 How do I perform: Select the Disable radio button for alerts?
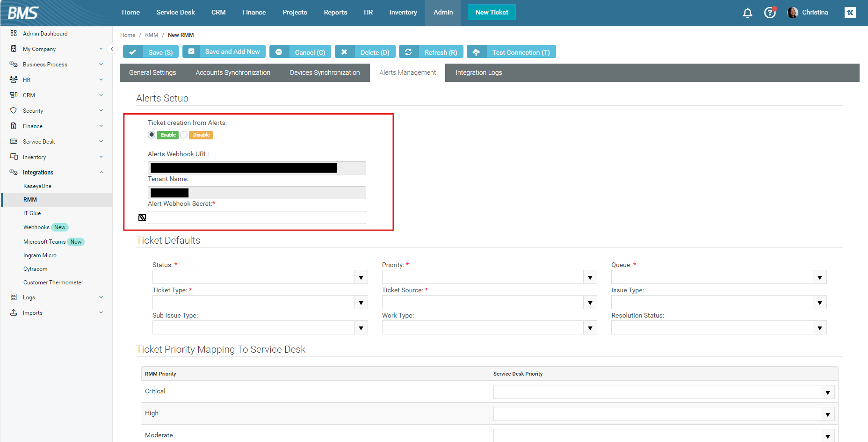(184, 135)
